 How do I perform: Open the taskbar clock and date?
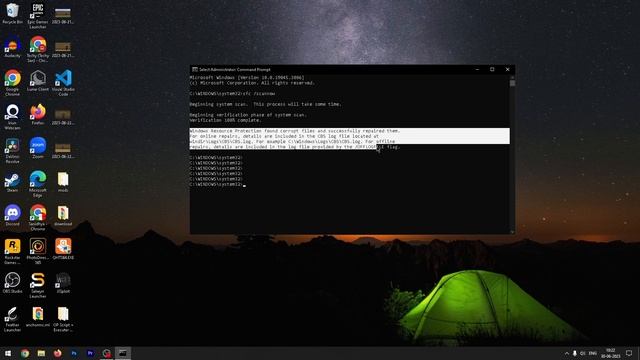tap(611, 353)
